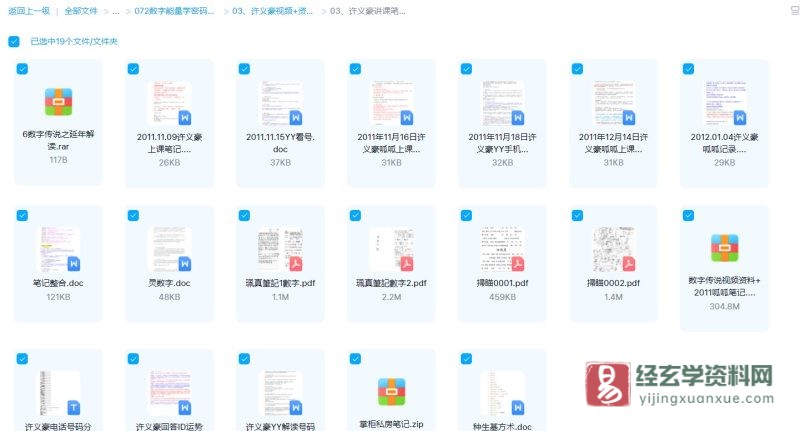Uncheck the 2011.11.15YY看号.doc checkbox
Screen dimensions: 800x431
244,69
